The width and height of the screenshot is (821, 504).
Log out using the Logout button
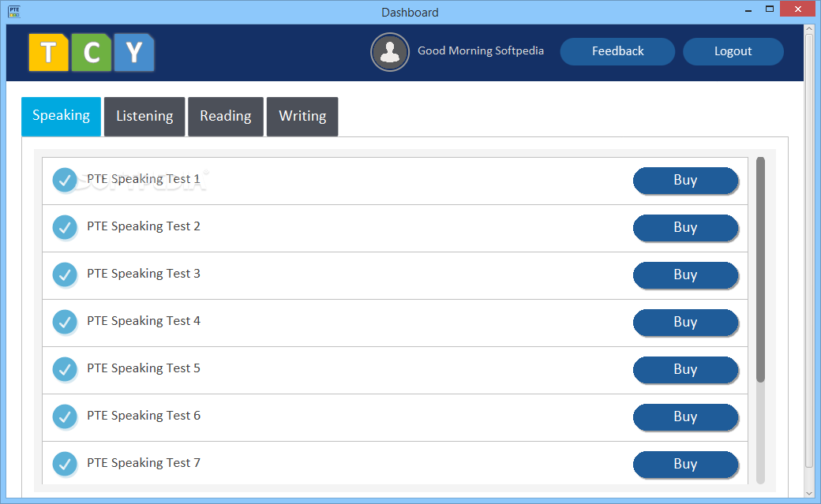point(733,51)
